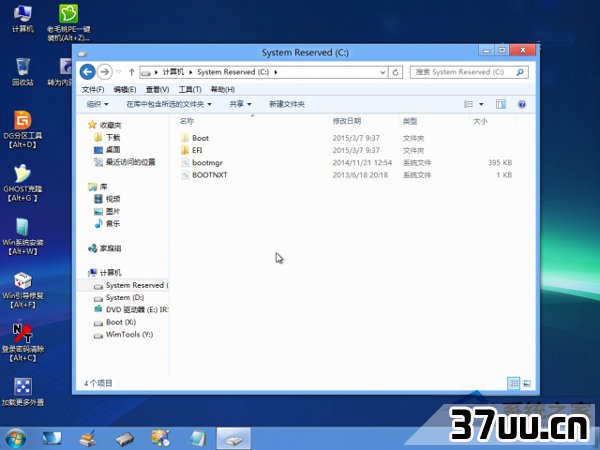Open Pictures library in navigation pane
Image resolution: width=600 pixels, height=450 pixels.
[107, 211]
